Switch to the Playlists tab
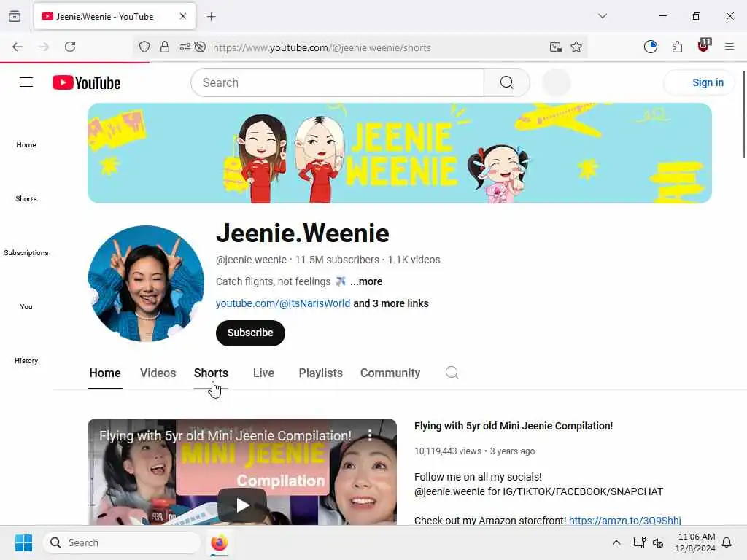Image resolution: width=747 pixels, height=560 pixels. [320, 373]
